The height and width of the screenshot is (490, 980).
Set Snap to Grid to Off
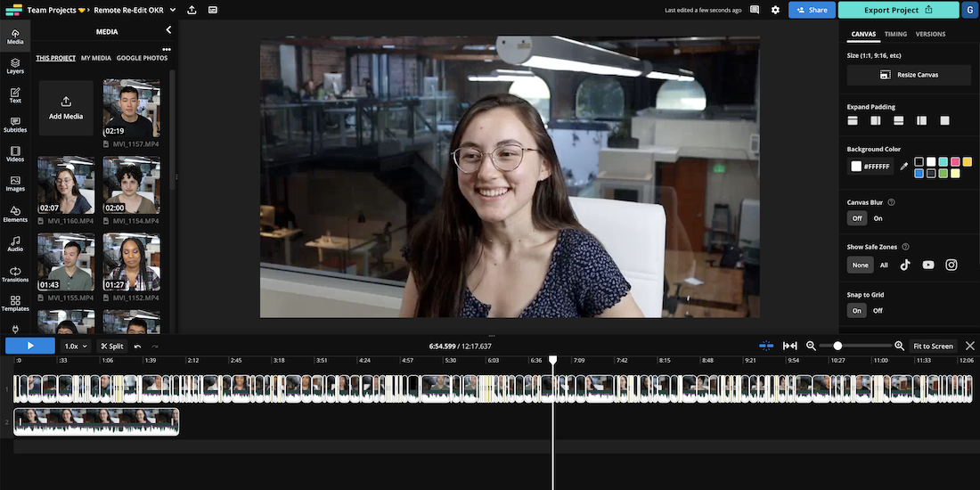coord(878,311)
